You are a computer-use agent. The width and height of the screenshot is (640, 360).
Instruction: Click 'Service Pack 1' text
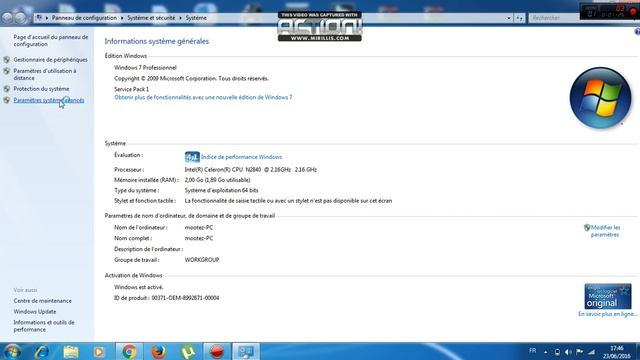(x=131, y=89)
